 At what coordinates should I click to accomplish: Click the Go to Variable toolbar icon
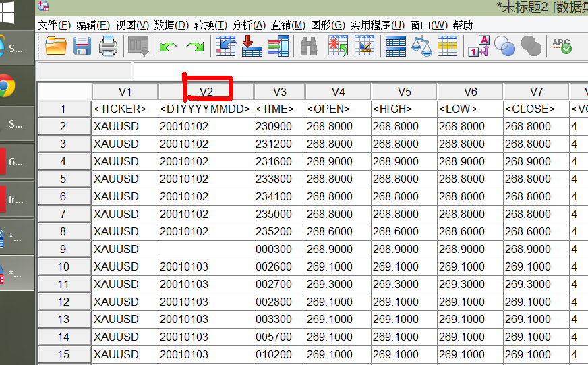(252, 47)
